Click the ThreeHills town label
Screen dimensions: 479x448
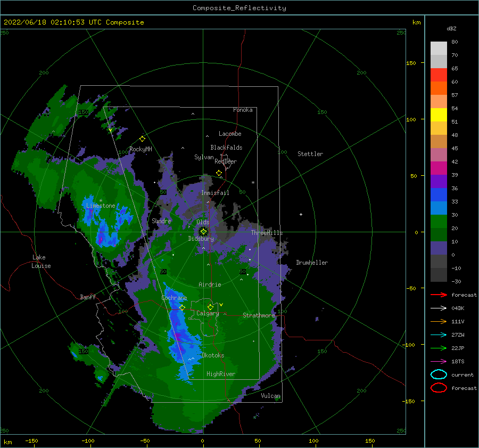(267, 233)
